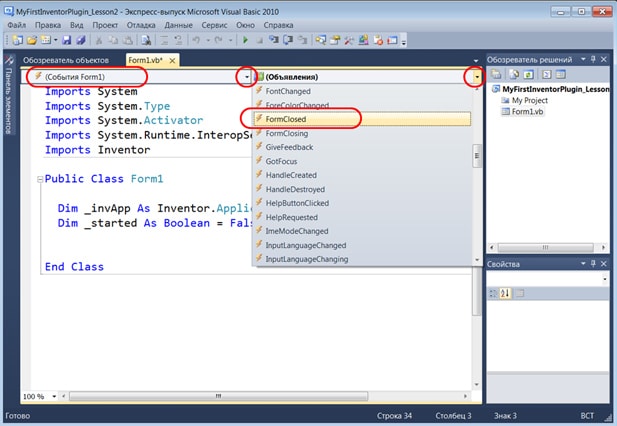The width and height of the screenshot is (617, 426).
Task: Click Refresh icon in Solution Explorer toolbar
Action: pyautogui.click(x=528, y=74)
